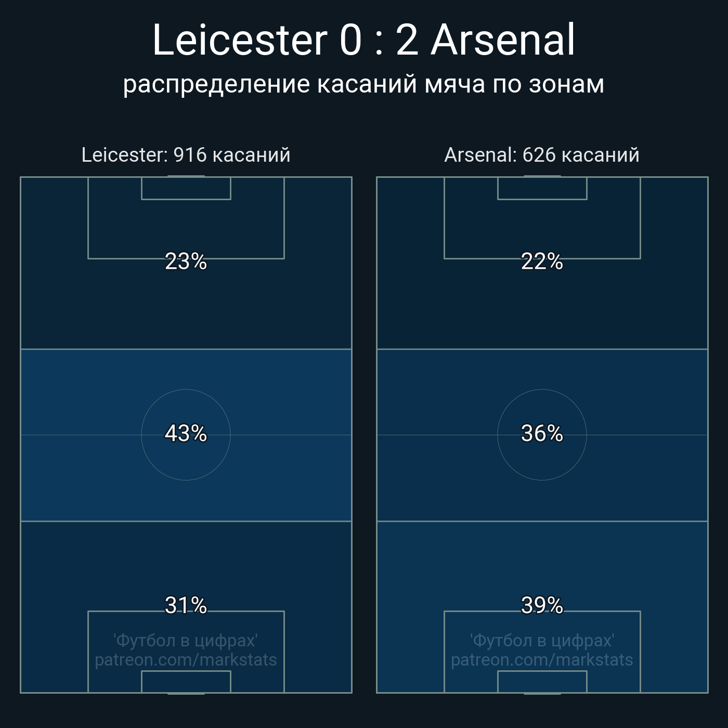Click Leicester's 23% attacking zone label

(186, 262)
